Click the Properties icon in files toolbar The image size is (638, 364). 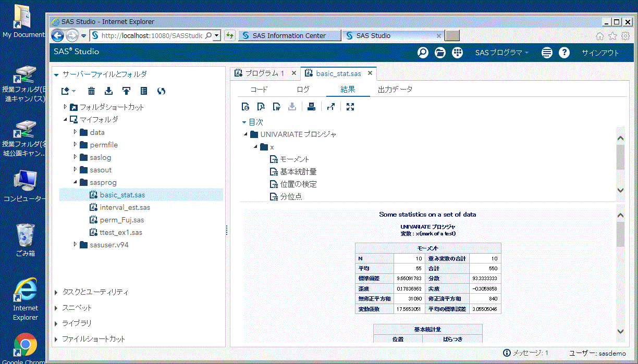coord(144,91)
